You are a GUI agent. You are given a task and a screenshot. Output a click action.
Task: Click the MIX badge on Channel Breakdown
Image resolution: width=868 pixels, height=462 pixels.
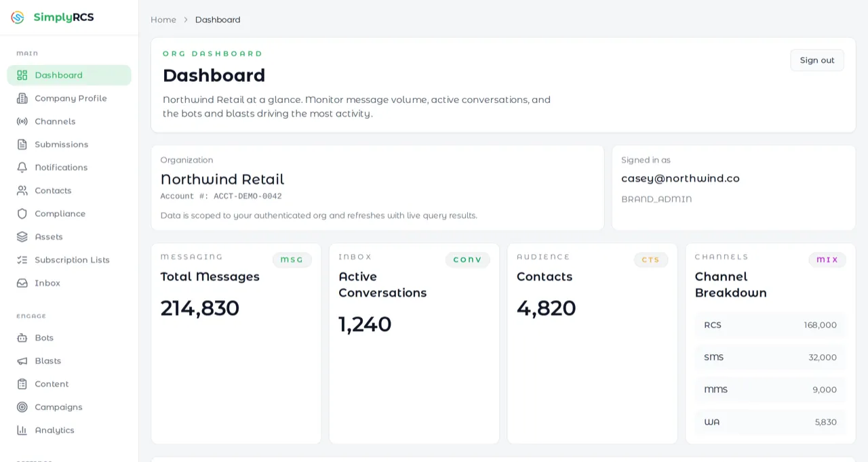[827, 260]
